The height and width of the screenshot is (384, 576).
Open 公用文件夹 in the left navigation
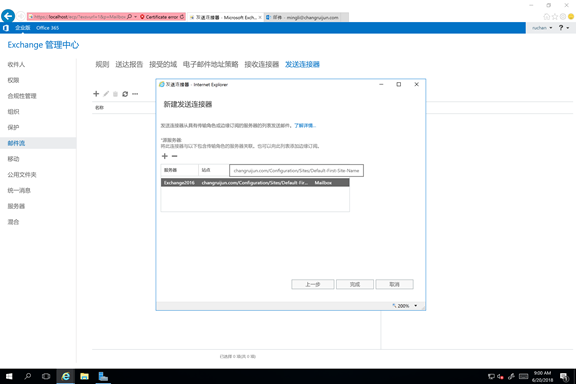pos(22,175)
